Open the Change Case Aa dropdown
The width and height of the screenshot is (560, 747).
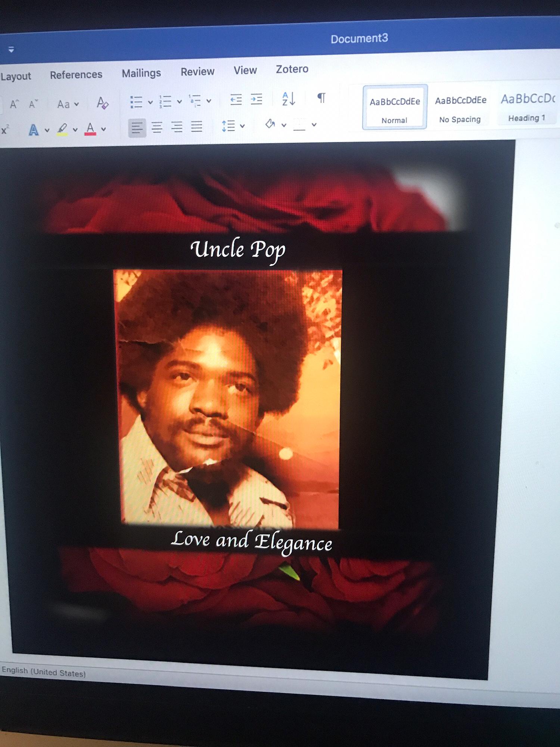tap(68, 104)
